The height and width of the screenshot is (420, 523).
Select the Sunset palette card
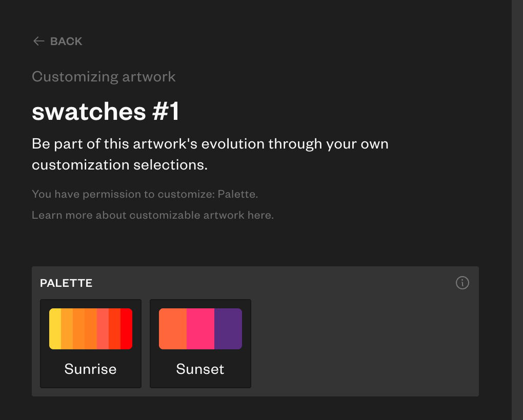click(200, 343)
